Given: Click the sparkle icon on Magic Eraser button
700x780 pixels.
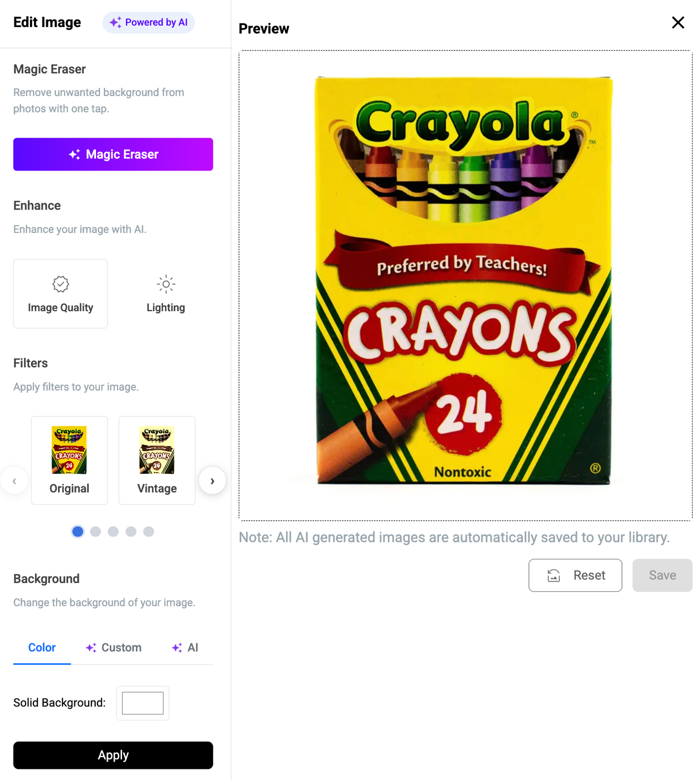Looking at the screenshot, I should click(74, 155).
